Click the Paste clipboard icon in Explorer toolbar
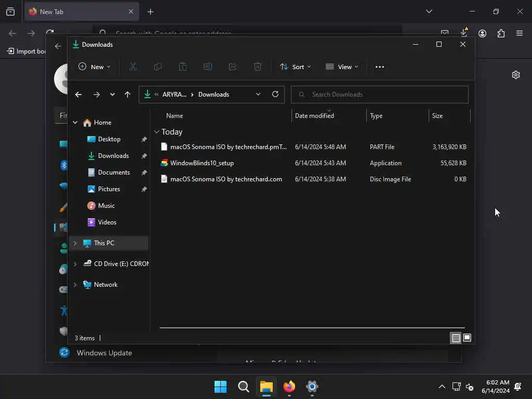The image size is (532, 399). point(182,67)
